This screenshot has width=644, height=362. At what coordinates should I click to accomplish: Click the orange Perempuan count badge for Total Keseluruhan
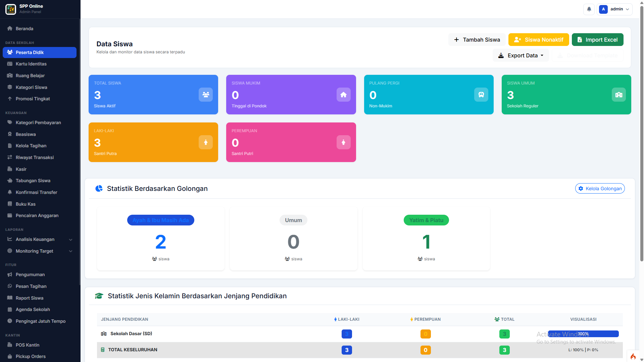coord(426,350)
